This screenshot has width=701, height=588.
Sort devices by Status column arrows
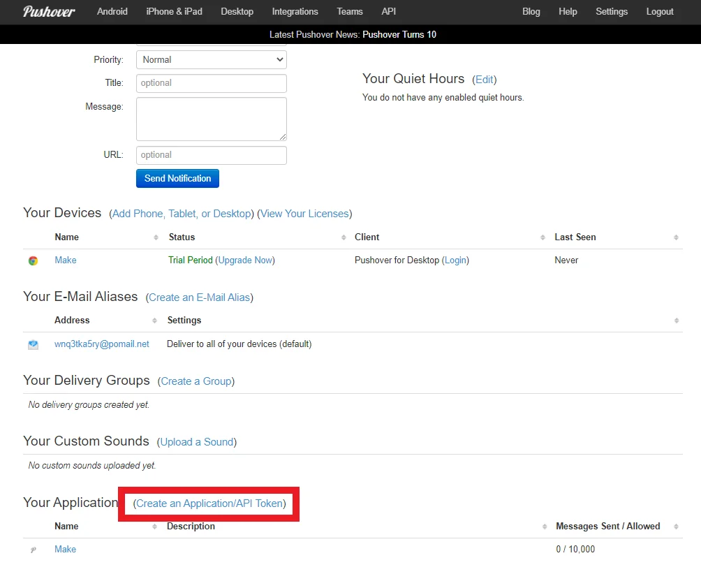[x=344, y=237]
